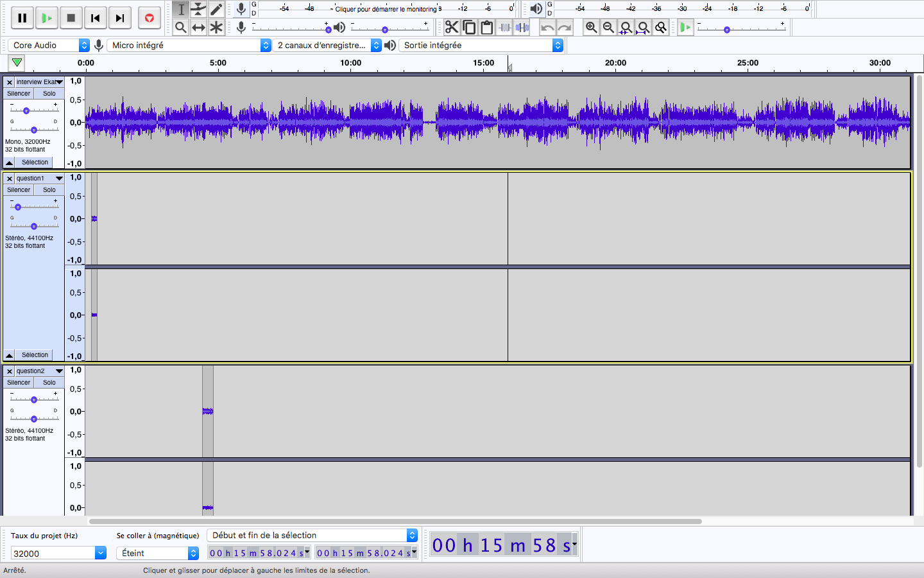Select the asterisk Multi-tool mode
924x578 pixels.
click(x=216, y=27)
